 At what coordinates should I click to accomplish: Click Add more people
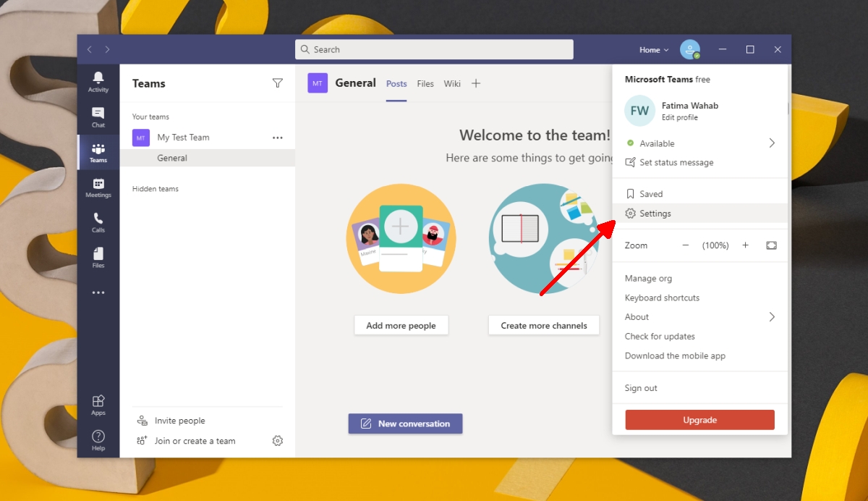click(x=401, y=325)
